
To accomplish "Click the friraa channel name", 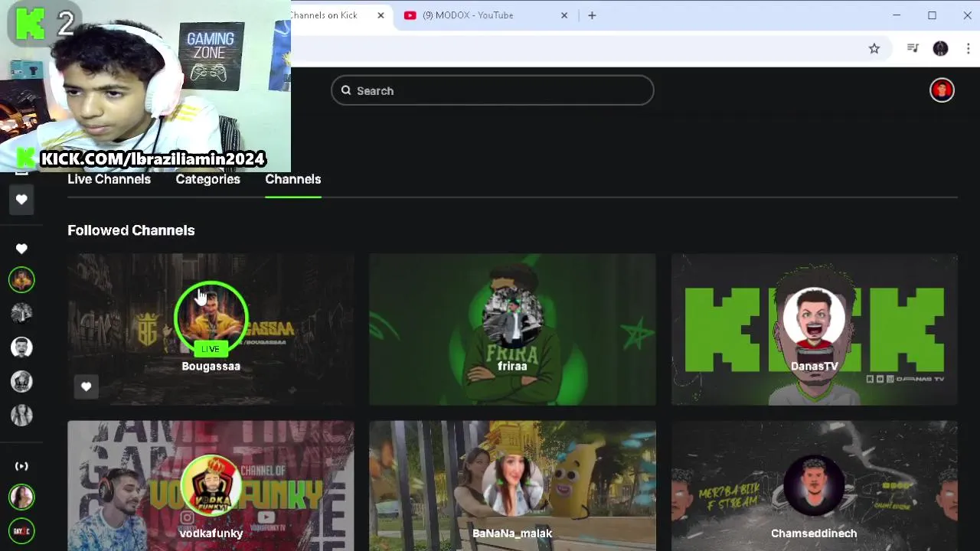I will [x=512, y=367].
